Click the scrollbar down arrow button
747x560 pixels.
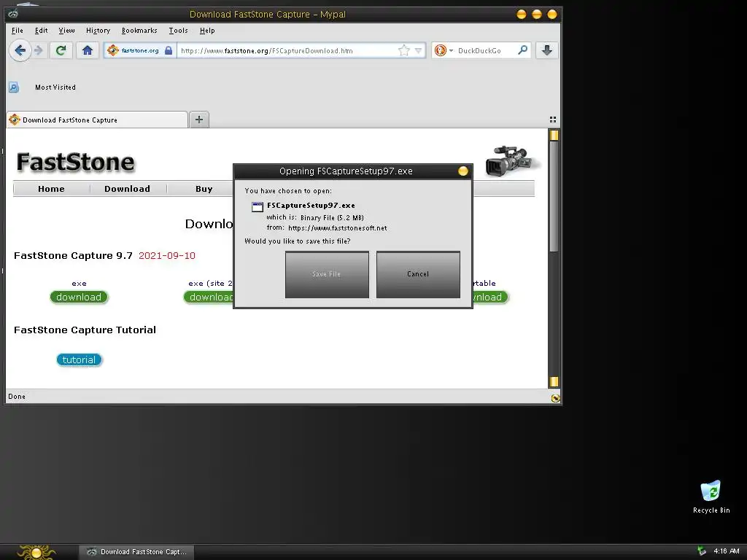click(554, 381)
